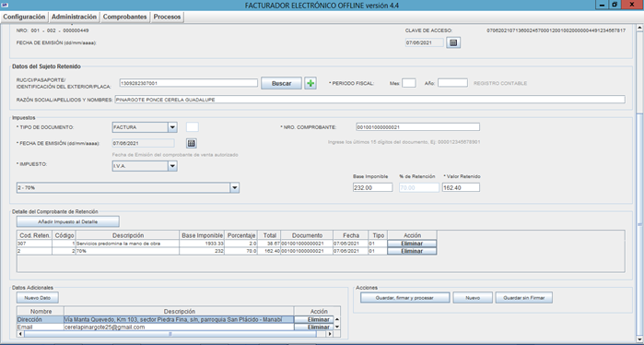Click right arrow of horizontal table scrollbar
The height and width of the screenshot is (345, 644).
coord(330,334)
